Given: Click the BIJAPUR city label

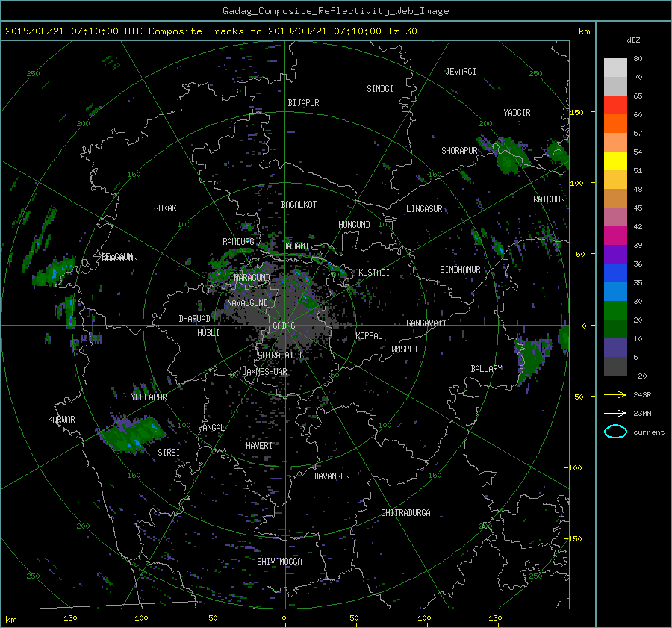Looking at the screenshot, I should pyautogui.click(x=303, y=103).
